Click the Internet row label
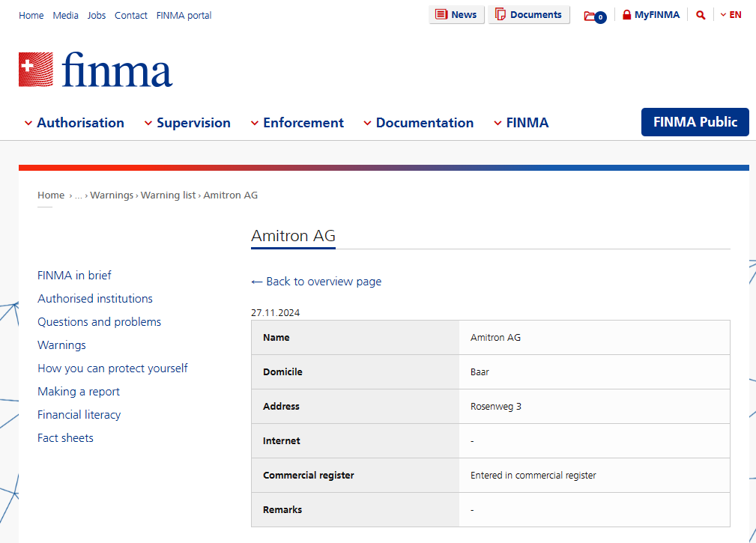Image resolution: width=756 pixels, height=543 pixels. (282, 441)
